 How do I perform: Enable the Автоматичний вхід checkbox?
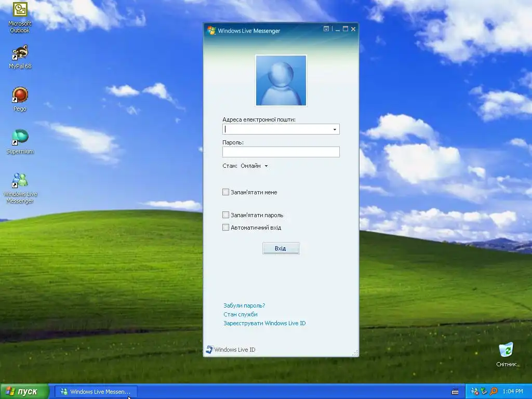point(225,228)
